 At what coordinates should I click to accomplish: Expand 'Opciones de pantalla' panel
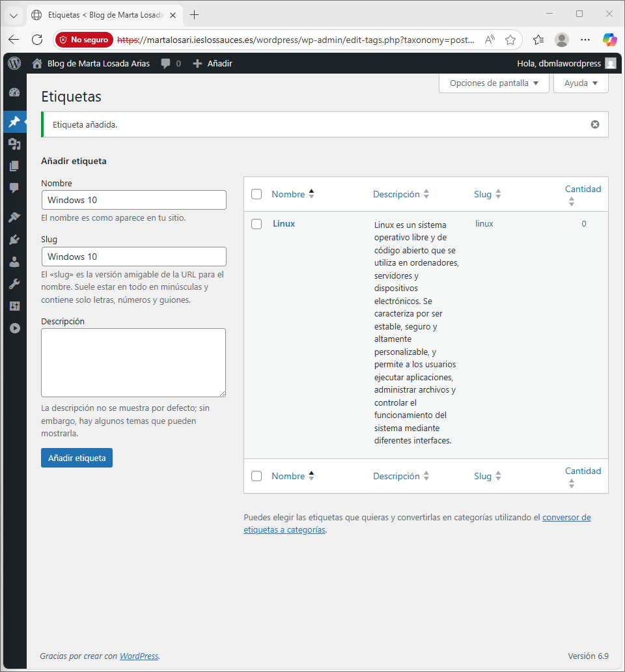(x=493, y=83)
